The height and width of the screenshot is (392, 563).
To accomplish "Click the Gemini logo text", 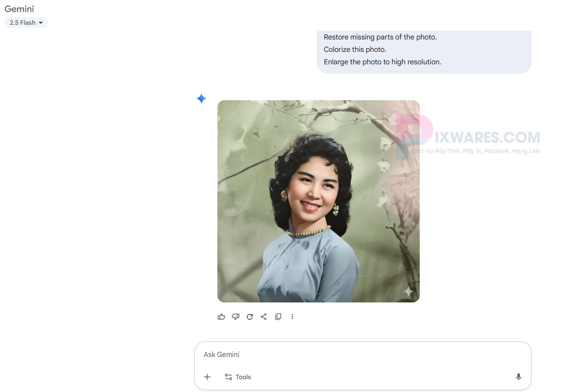I will [19, 9].
